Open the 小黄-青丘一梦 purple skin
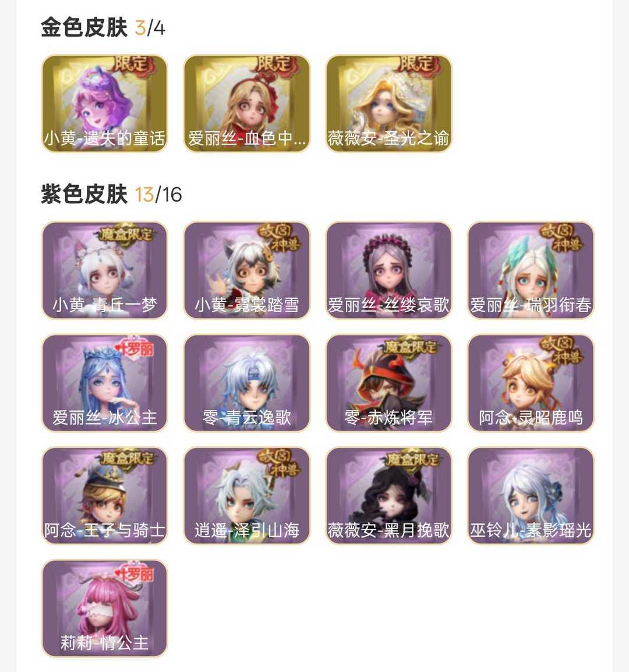The image size is (629, 672). pos(105,270)
